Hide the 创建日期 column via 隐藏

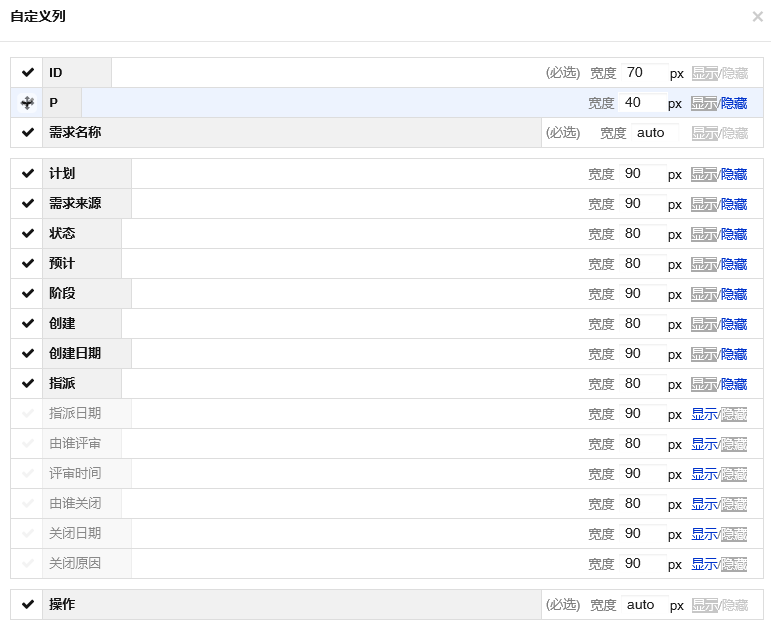pos(734,354)
